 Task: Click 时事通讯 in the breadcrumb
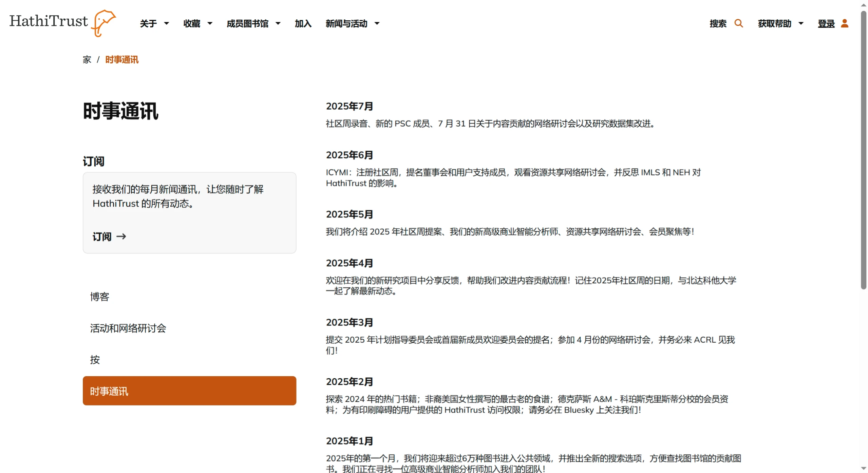coord(121,60)
